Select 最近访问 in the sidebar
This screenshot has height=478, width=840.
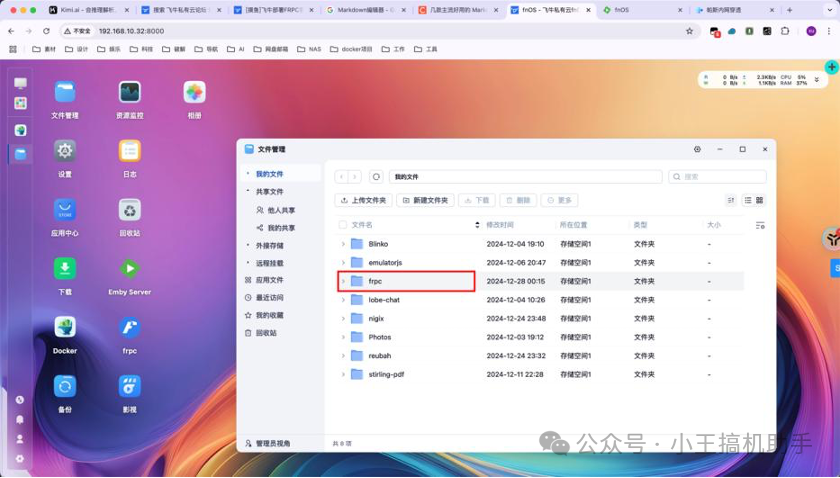click(x=269, y=298)
